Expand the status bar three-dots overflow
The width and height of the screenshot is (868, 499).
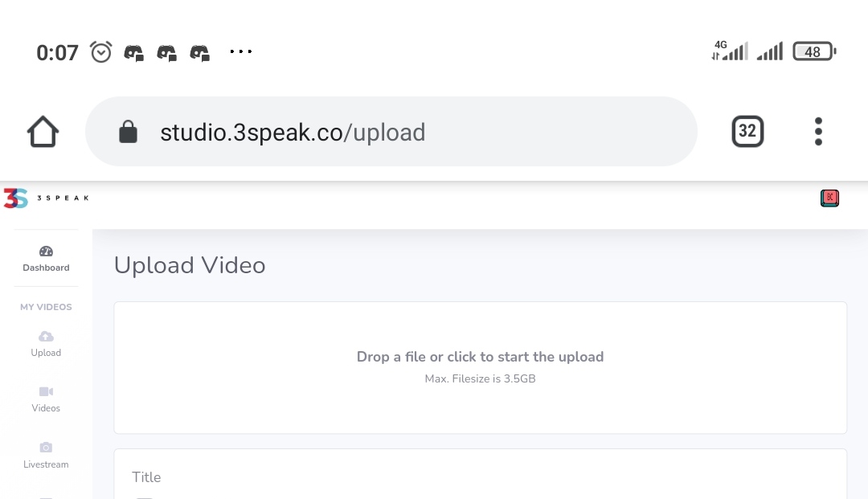241,51
